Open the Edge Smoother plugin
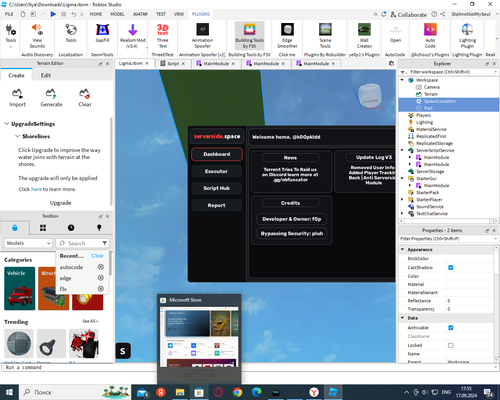 point(287,36)
